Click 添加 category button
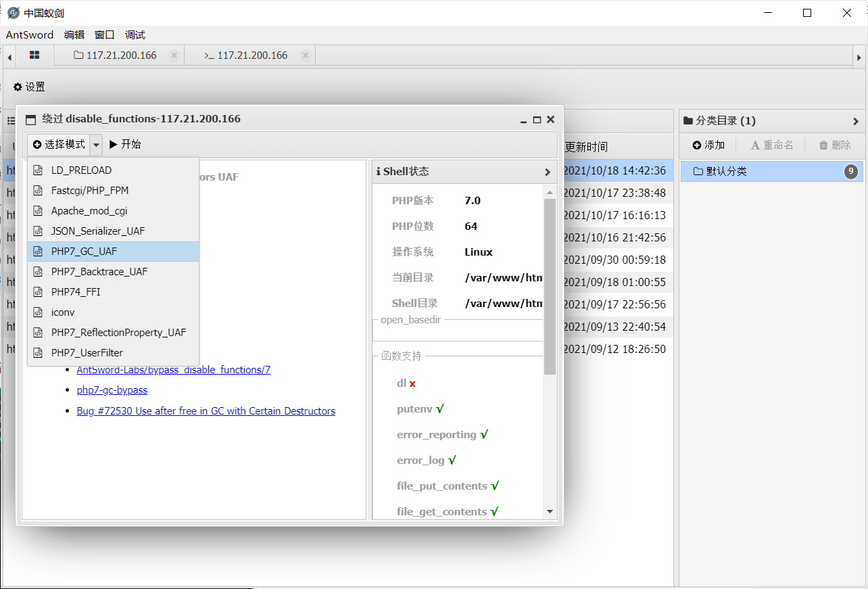Viewport: 868px width, 589px height. point(708,145)
